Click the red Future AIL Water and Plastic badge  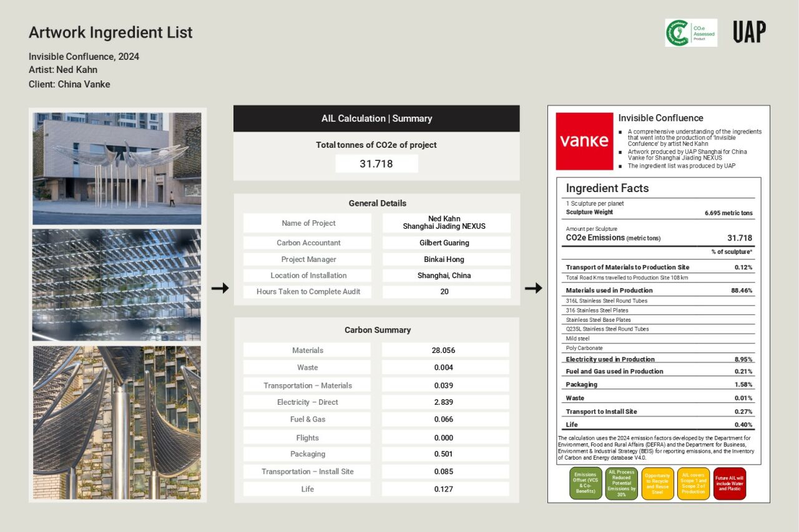pyautogui.click(x=730, y=483)
